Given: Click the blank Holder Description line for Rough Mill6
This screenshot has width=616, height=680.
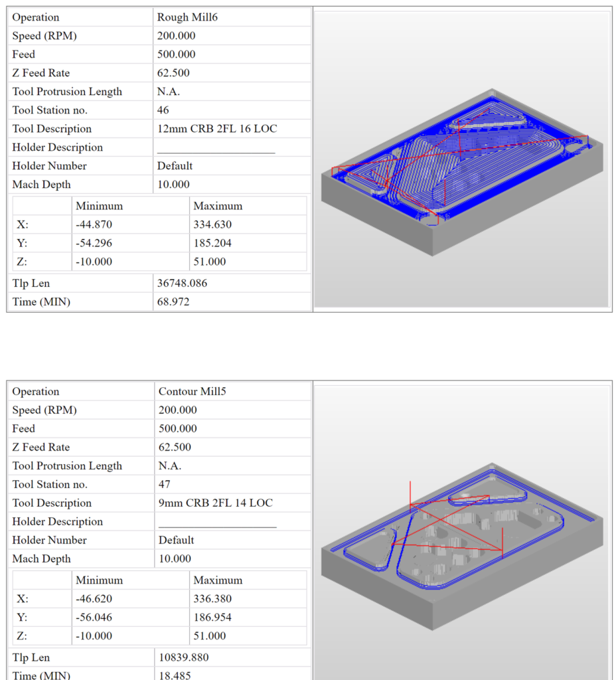Looking at the screenshot, I should pyautogui.click(x=214, y=149).
